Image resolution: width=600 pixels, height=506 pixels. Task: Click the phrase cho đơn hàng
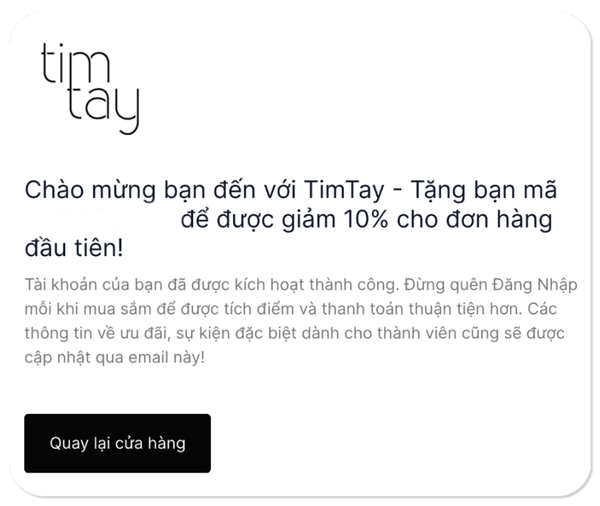point(474,219)
